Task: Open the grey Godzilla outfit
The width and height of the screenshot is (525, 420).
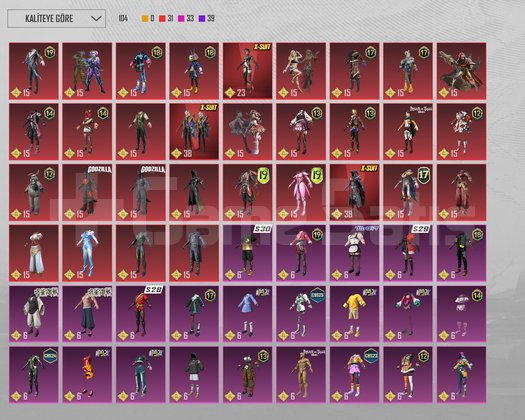Action: tap(141, 193)
